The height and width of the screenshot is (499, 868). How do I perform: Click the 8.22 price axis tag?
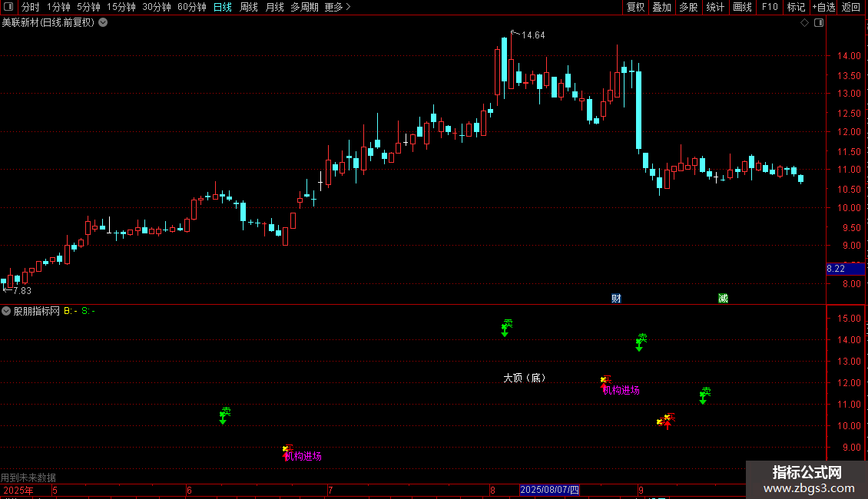coord(845,269)
